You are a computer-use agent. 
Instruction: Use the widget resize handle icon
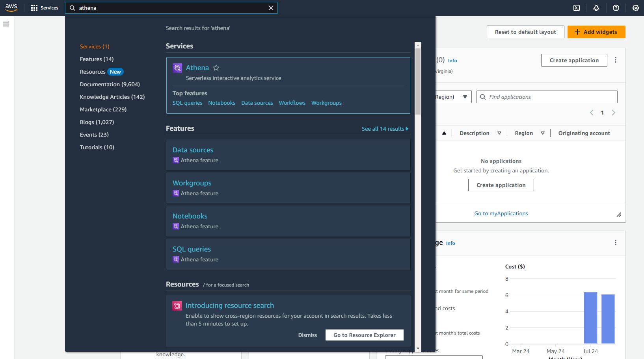coord(619,215)
